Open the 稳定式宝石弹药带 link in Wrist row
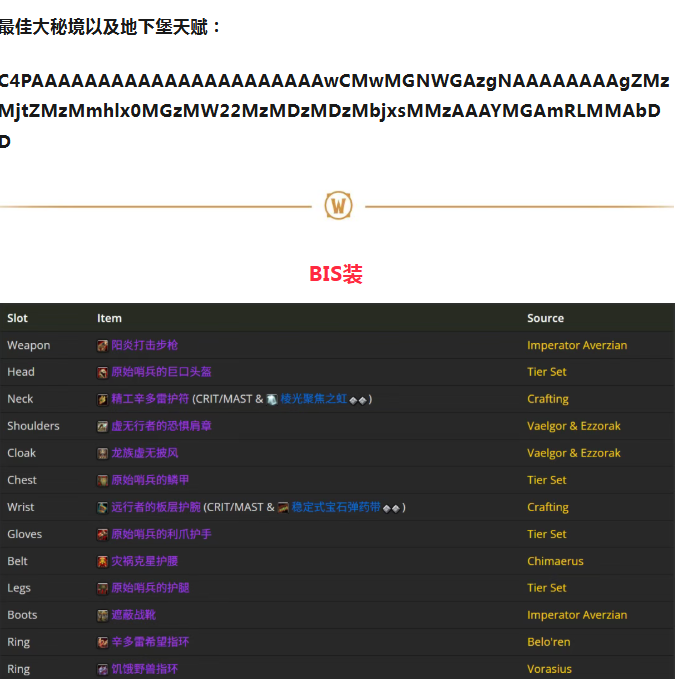Screen dimensions: 675x679 click(335, 507)
